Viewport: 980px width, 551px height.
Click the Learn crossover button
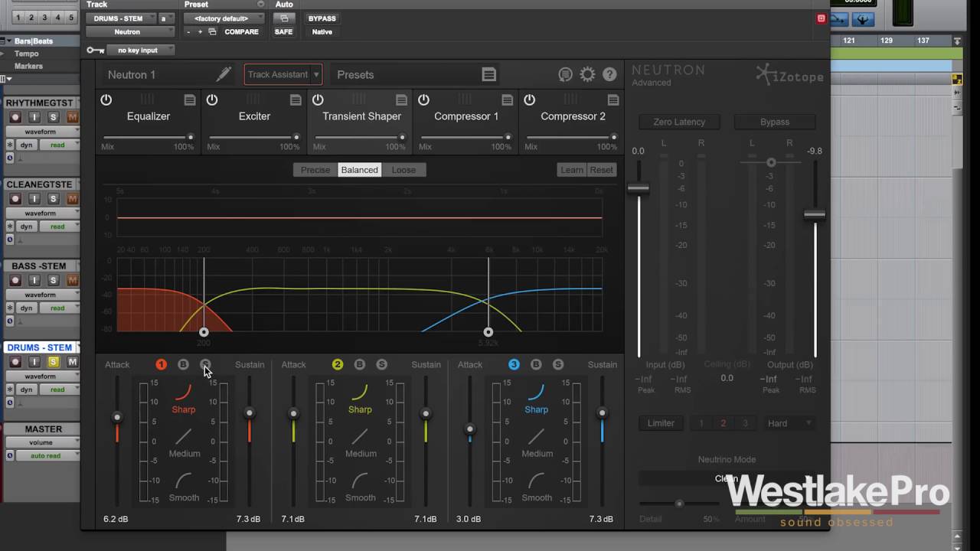click(572, 170)
